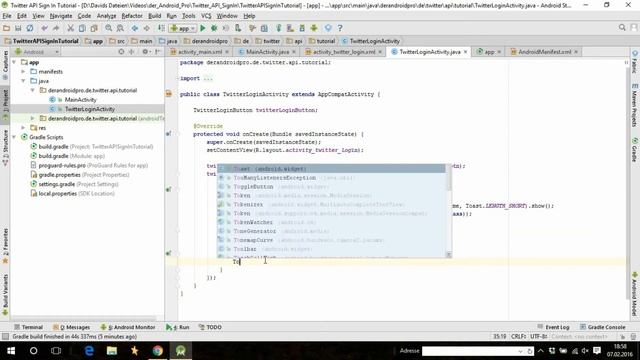This screenshot has height=360, width=640.
Task: Select ToggleButton in autocomplete list
Action: [331, 187]
